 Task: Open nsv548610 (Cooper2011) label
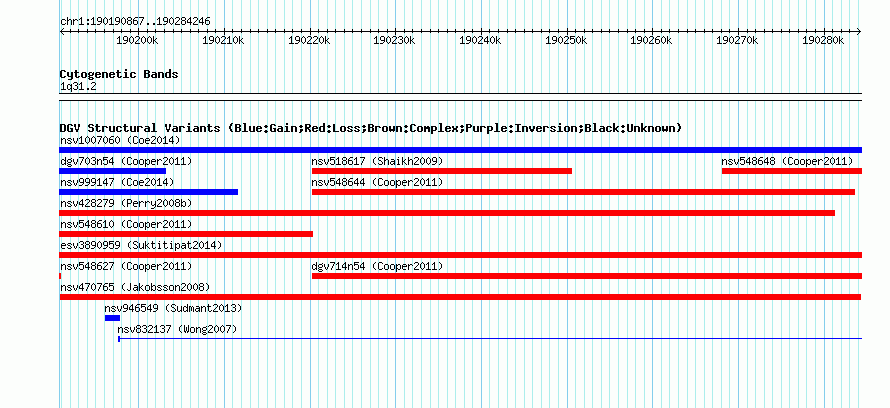point(126,224)
